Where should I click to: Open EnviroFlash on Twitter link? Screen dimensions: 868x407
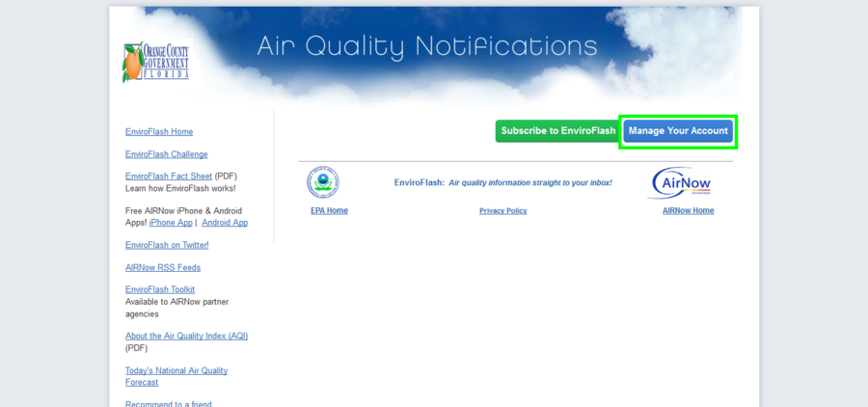coord(167,245)
